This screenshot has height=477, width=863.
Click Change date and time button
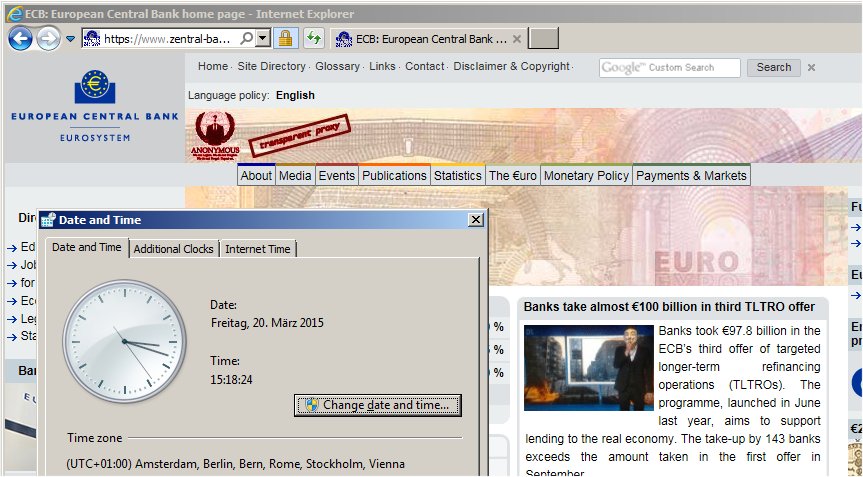coord(378,405)
